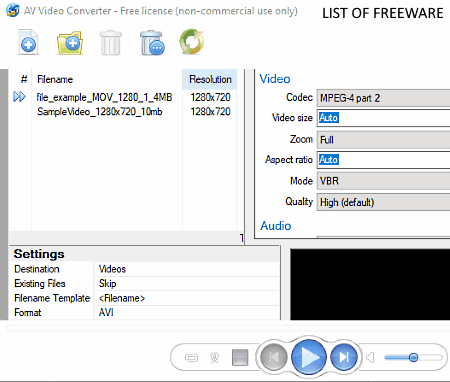This screenshot has height=382, width=450.
Task: Open the Aspect ratio combo box
Action: click(x=383, y=160)
